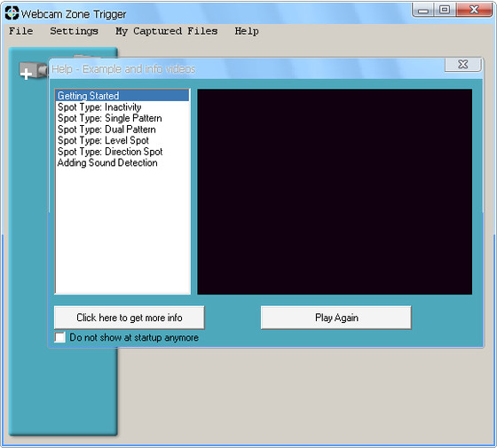Close the Help videos dialog
This screenshot has height=448, width=497.
pos(463,65)
